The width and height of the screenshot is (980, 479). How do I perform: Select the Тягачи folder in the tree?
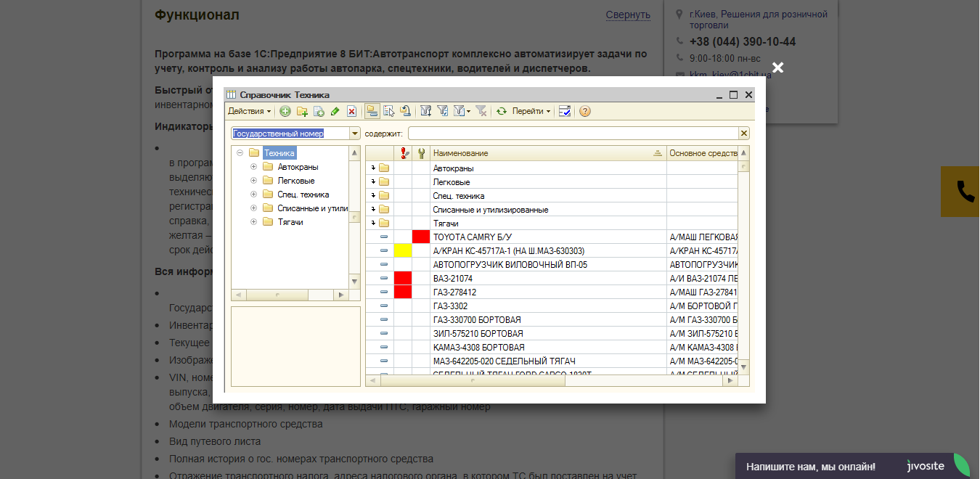tap(290, 222)
